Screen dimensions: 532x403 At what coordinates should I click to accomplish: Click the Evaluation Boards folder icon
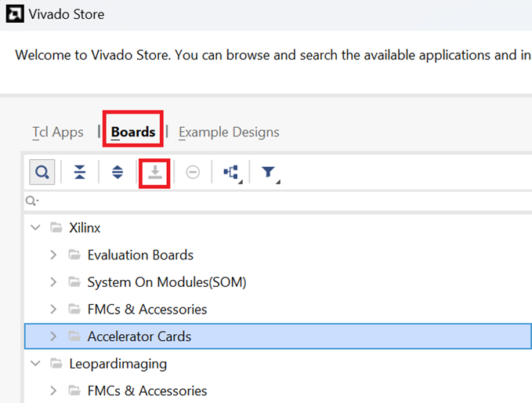tap(74, 254)
